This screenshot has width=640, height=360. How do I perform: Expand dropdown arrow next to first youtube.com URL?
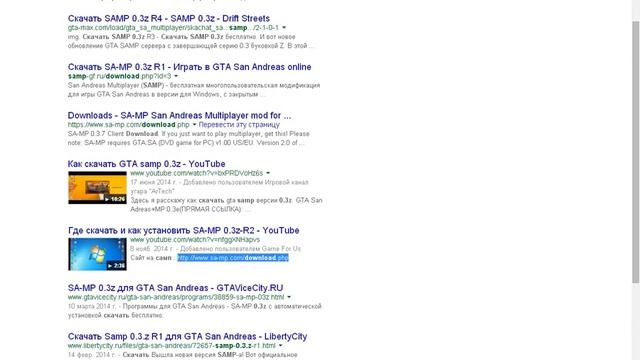(268, 173)
